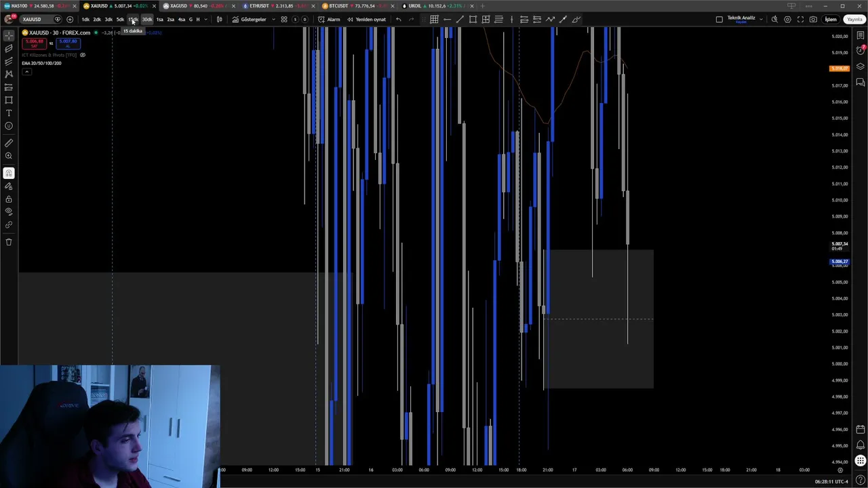Screen dimensions: 868x488
Task: Click the redo arrow
Action: [x=411, y=20]
